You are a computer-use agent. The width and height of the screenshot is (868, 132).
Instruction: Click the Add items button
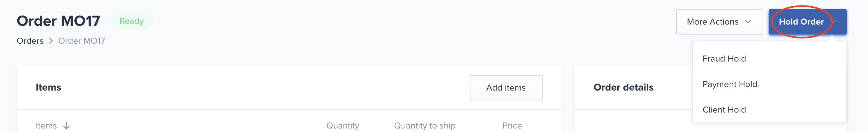tap(506, 88)
